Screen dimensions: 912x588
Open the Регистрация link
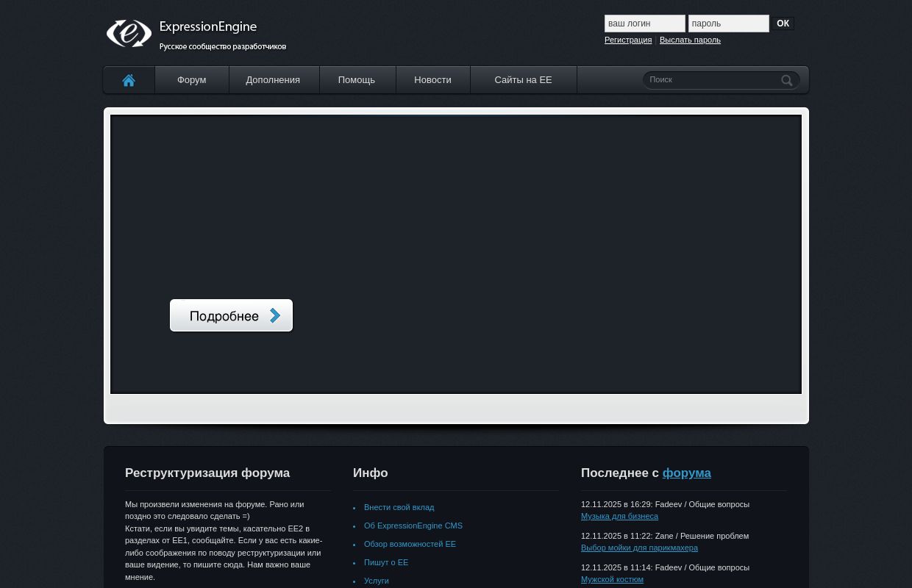tap(628, 40)
